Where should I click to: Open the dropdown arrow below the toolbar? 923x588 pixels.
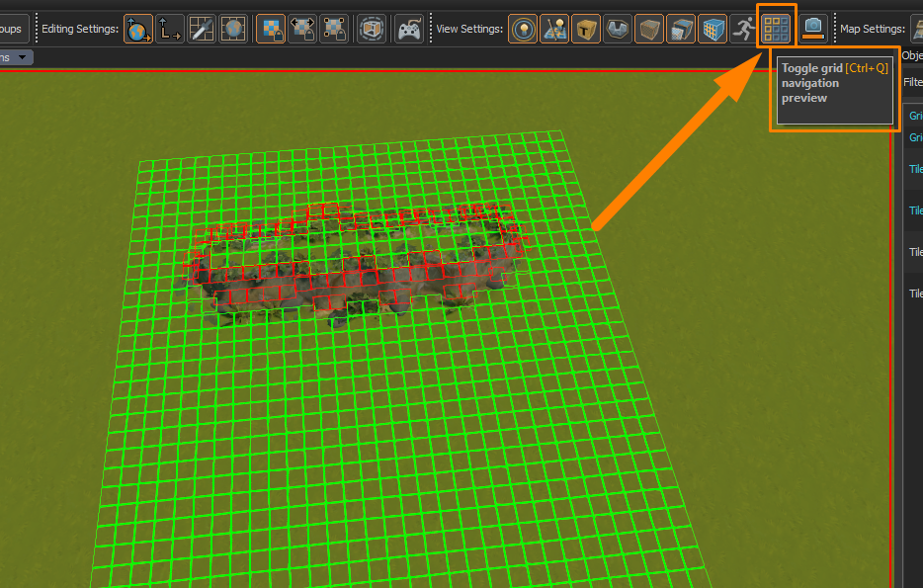24,57
